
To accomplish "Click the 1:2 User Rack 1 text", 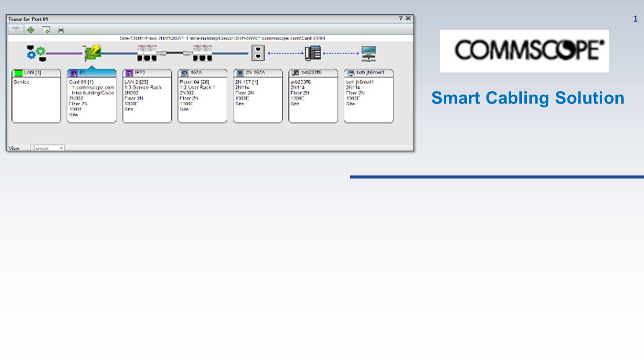I will [x=197, y=87].
